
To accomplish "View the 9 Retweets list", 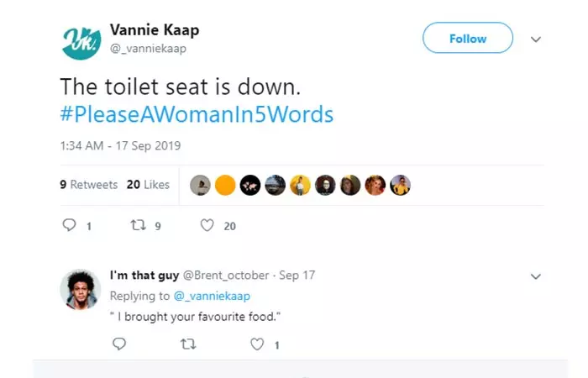I will coord(89,185).
